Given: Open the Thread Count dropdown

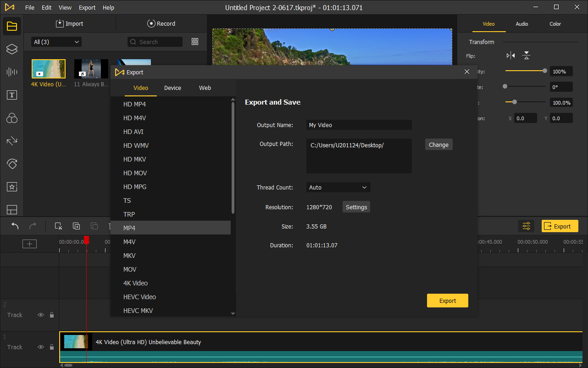Looking at the screenshot, I should [338, 187].
